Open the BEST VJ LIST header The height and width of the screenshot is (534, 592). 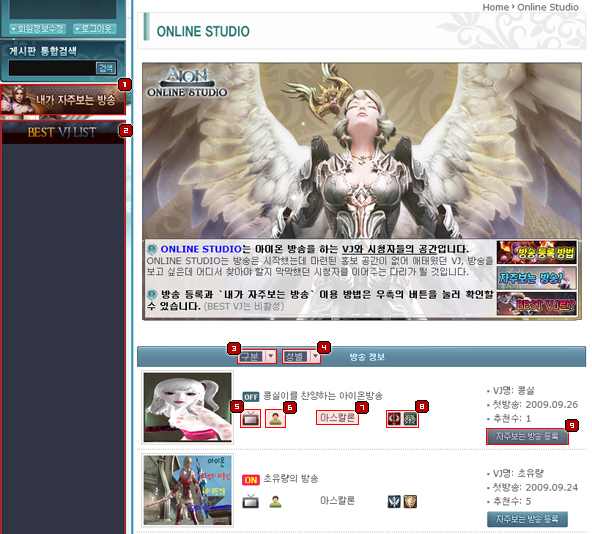(63, 132)
